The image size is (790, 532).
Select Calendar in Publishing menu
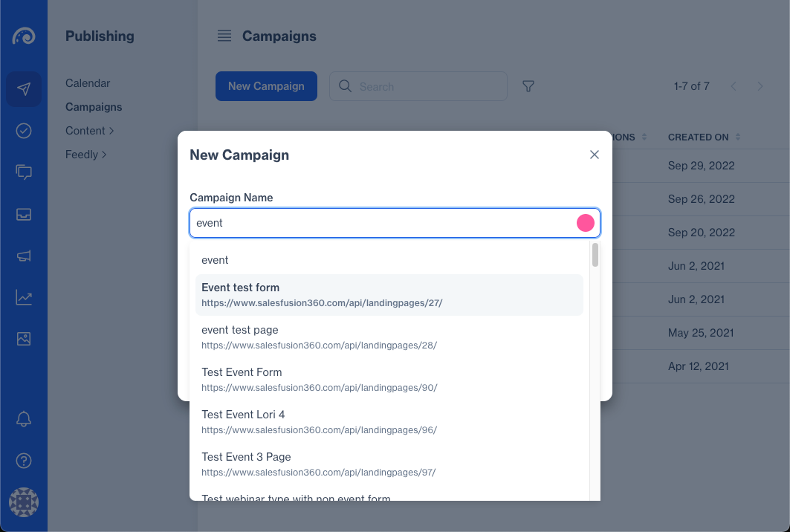88,83
